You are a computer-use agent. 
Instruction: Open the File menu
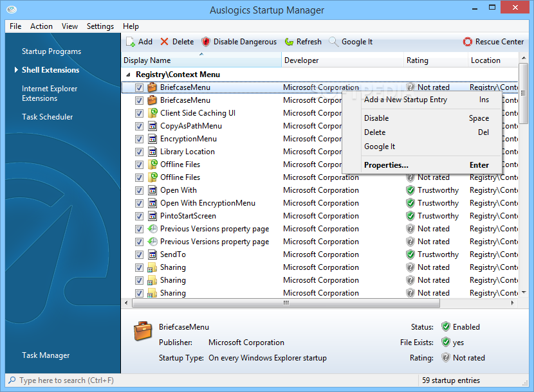click(x=15, y=26)
